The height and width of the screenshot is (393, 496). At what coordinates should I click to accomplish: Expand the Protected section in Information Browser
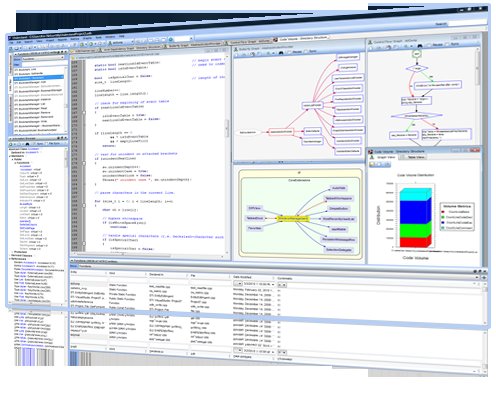pos(12,252)
